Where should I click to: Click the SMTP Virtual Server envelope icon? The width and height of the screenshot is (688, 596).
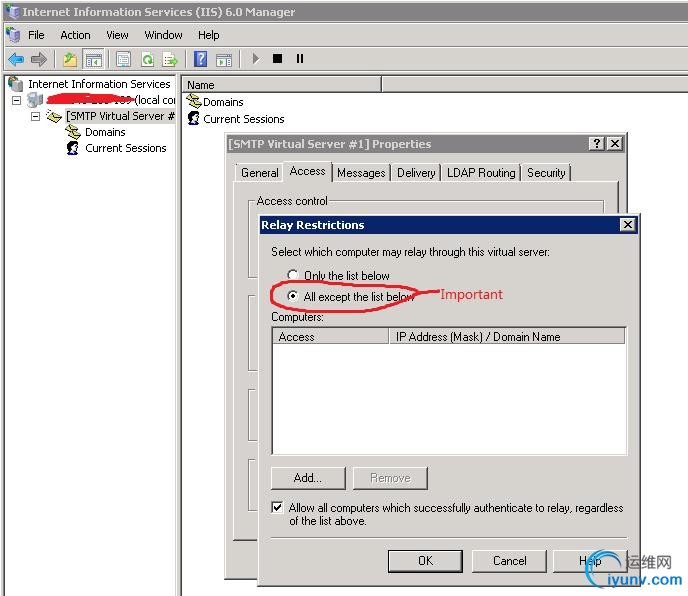[x=54, y=116]
